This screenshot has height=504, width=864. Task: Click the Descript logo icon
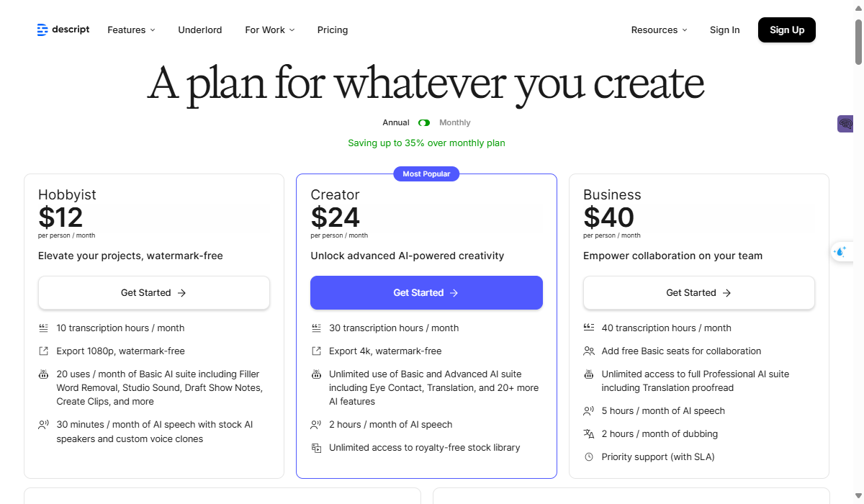pyautogui.click(x=42, y=30)
